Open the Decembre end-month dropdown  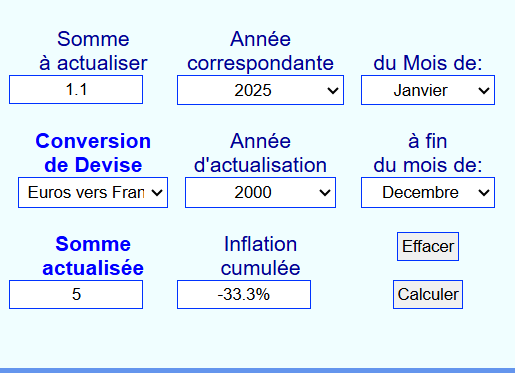[428, 192]
